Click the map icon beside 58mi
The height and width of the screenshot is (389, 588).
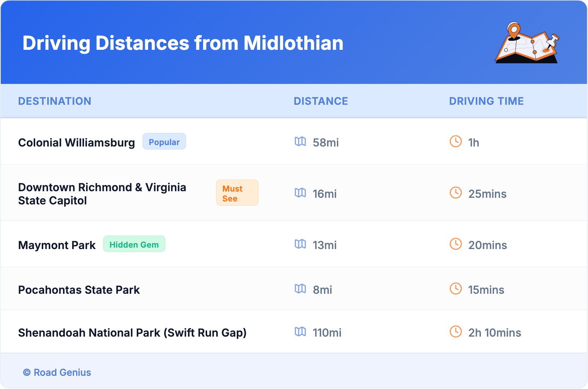300,141
